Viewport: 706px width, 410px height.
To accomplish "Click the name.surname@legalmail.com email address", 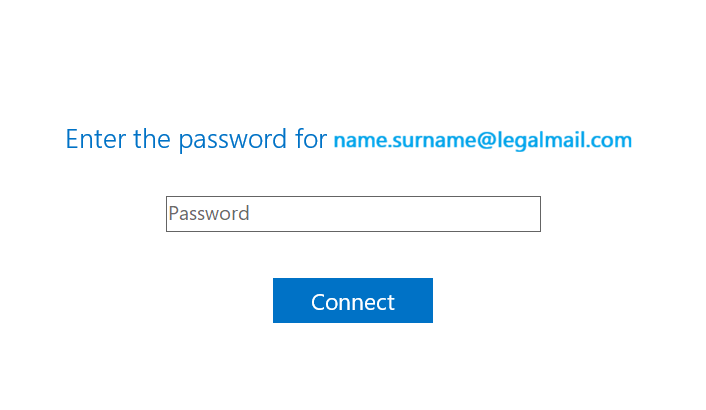I will 482,140.
